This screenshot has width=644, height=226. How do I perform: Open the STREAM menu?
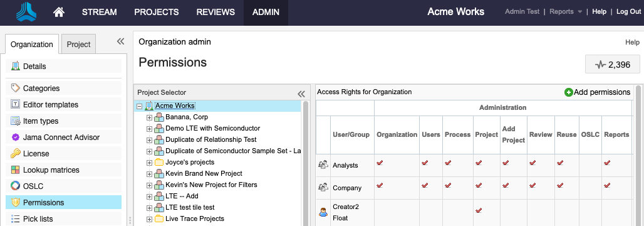click(x=100, y=12)
